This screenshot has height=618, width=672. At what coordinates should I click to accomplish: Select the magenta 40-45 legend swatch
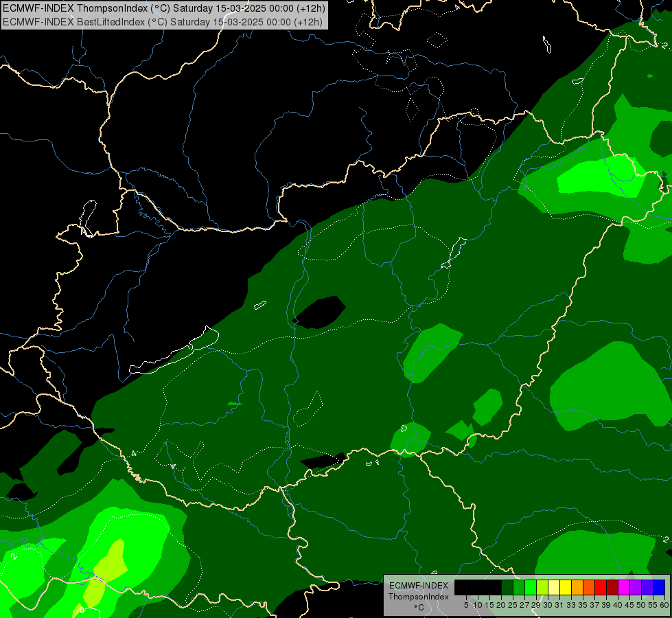[x=624, y=587]
